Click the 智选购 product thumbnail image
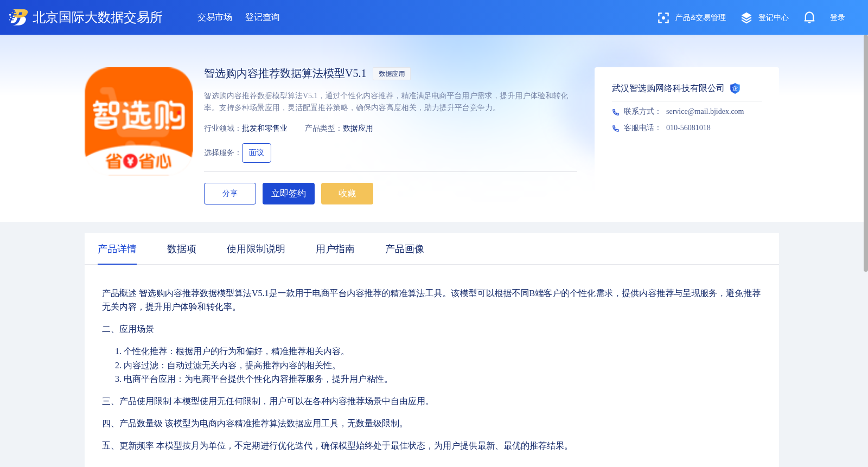 [x=139, y=121]
